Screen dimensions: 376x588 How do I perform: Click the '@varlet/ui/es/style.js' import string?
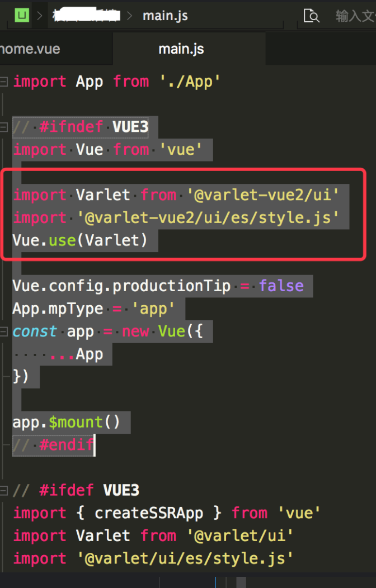[x=185, y=558]
